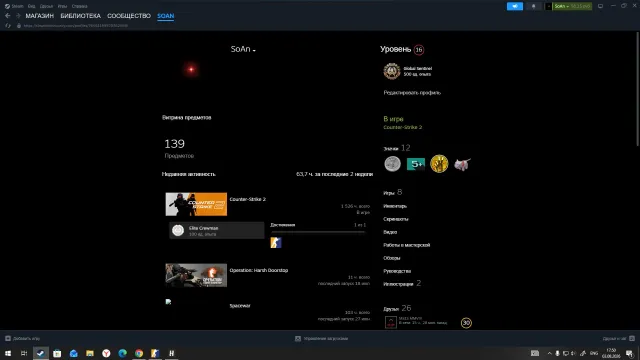The width and height of the screenshot is (640, 360).
Task: Open the Windows notification center icon
Action: pos(630,353)
